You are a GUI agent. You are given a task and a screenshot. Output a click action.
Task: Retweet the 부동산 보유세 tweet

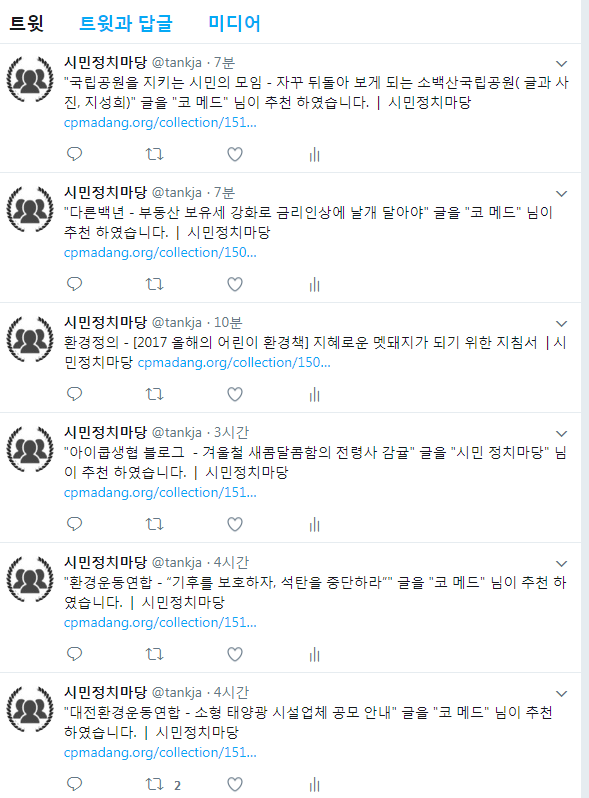[x=154, y=284]
